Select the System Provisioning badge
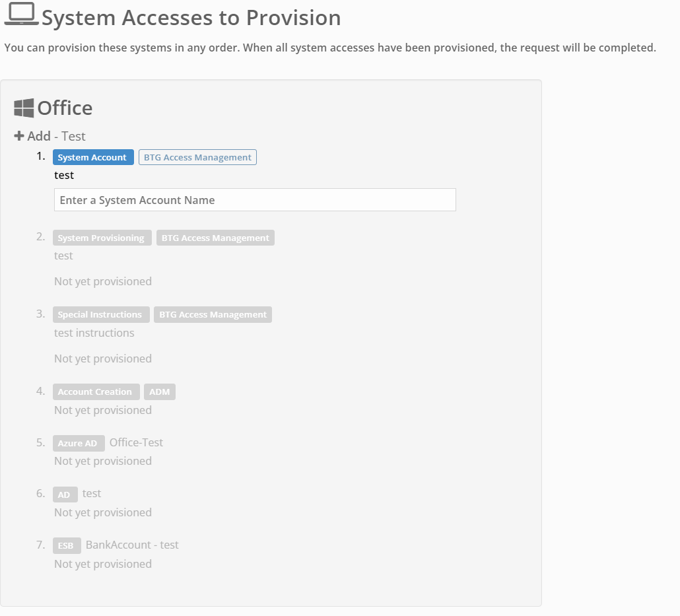The height and width of the screenshot is (616, 680). click(102, 238)
